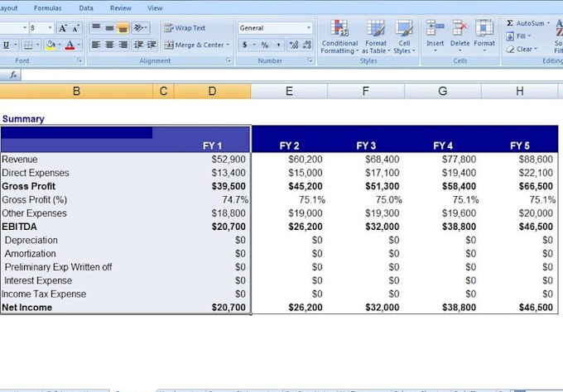
Task: Apply red font color
Action: coord(70,45)
